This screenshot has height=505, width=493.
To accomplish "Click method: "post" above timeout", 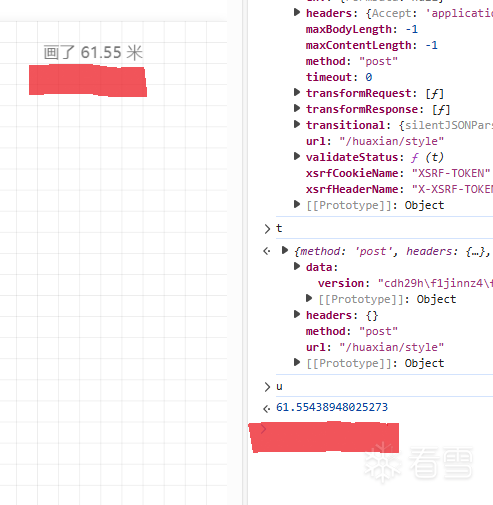I will (352, 61).
